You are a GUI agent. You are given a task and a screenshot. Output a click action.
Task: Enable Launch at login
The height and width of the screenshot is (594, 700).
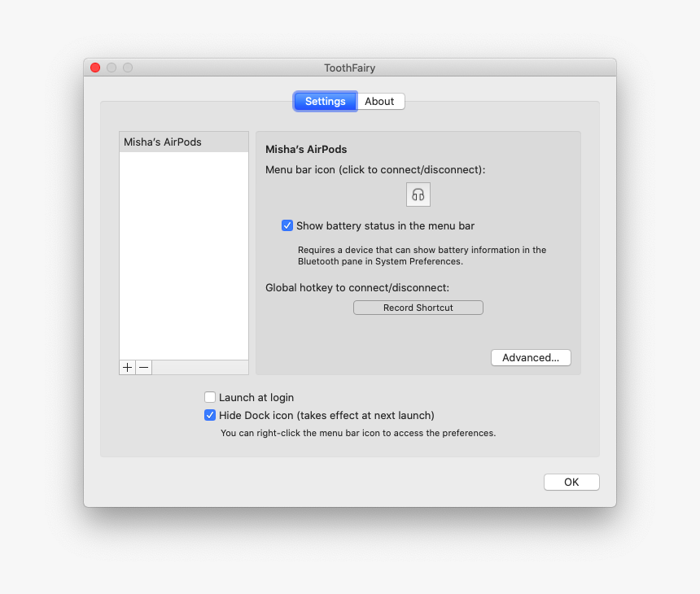tap(210, 397)
